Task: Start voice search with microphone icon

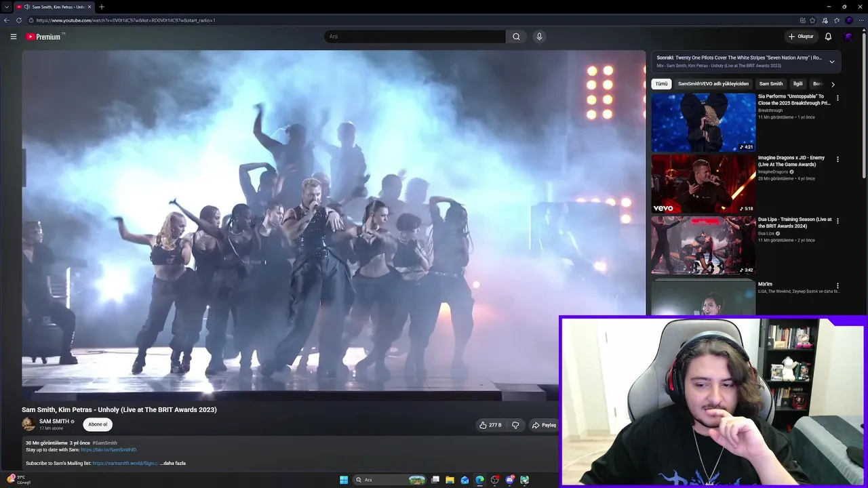Action: (539, 37)
